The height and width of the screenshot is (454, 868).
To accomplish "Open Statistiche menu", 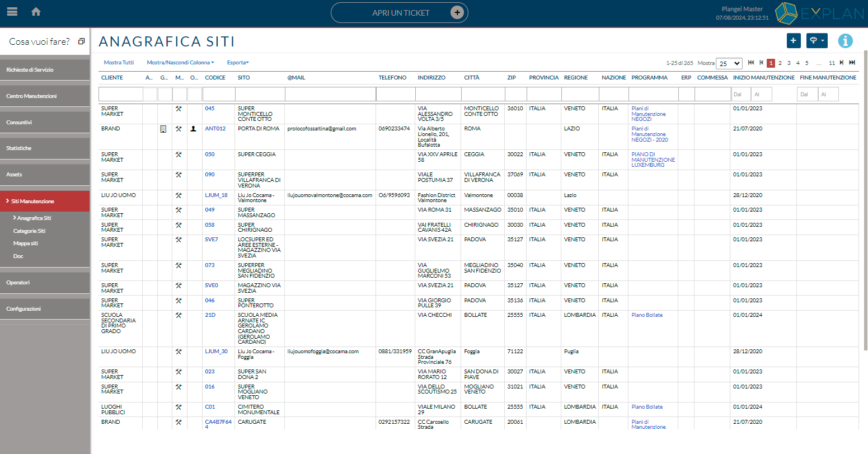I will [45, 148].
